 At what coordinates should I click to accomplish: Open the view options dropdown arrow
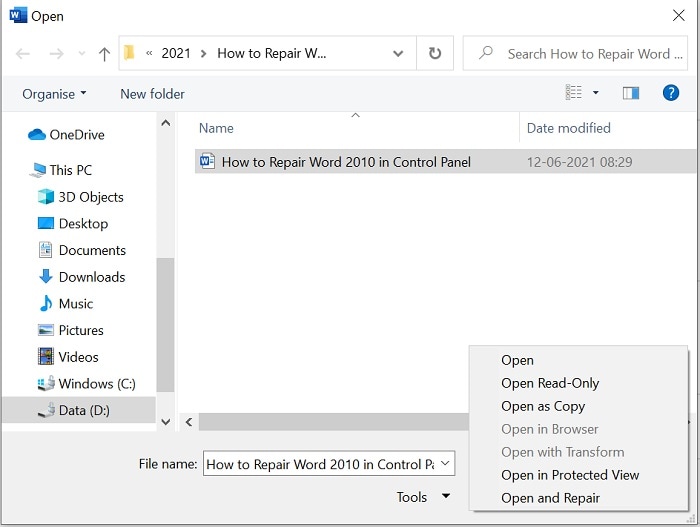pos(596,92)
